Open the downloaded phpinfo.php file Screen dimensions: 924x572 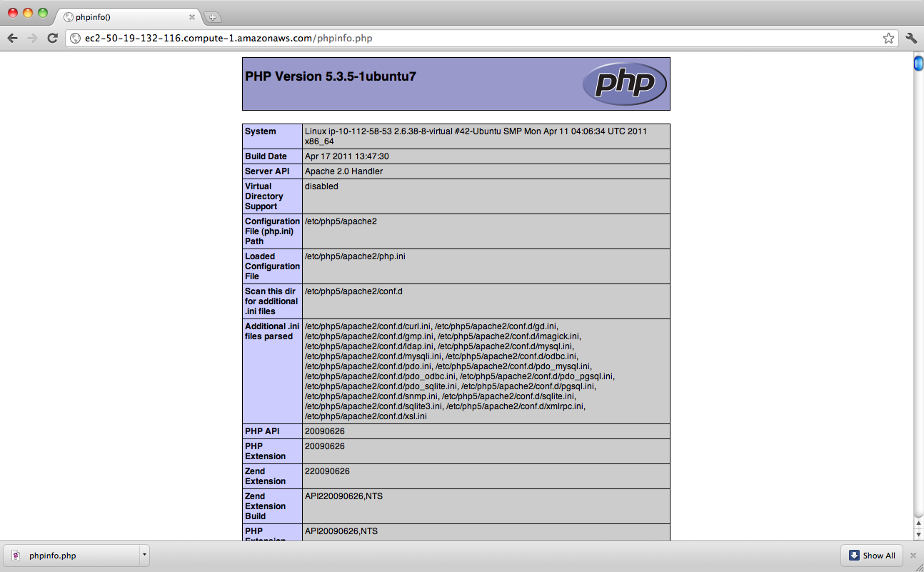point(71,556)
